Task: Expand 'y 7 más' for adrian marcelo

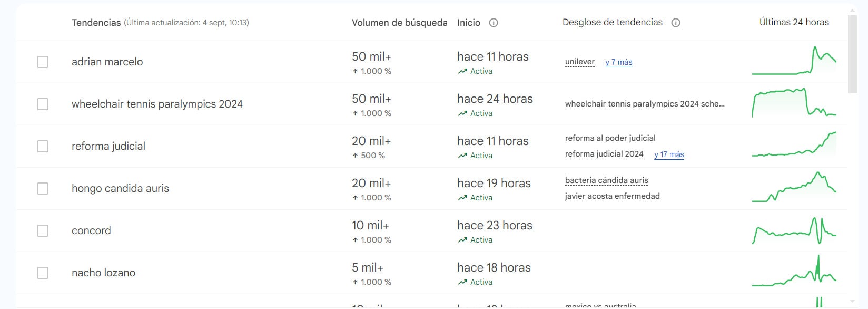Action: click(618, 62)
